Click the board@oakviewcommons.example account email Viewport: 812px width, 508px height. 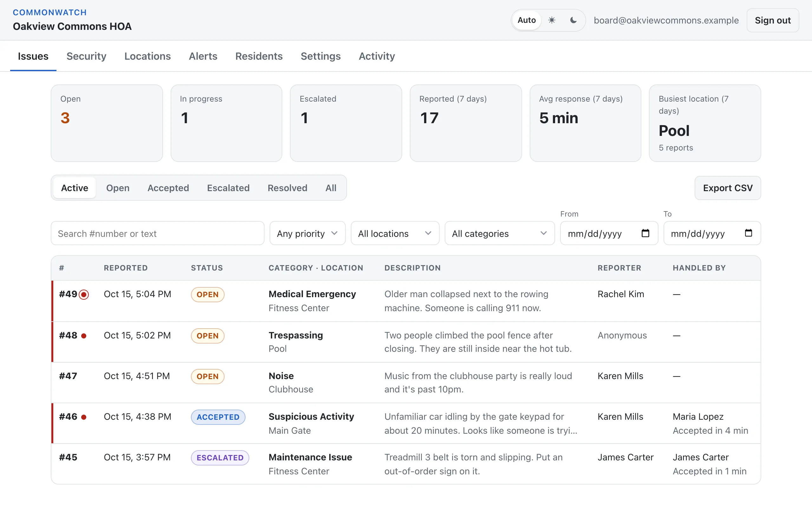[x=666, y=20]
